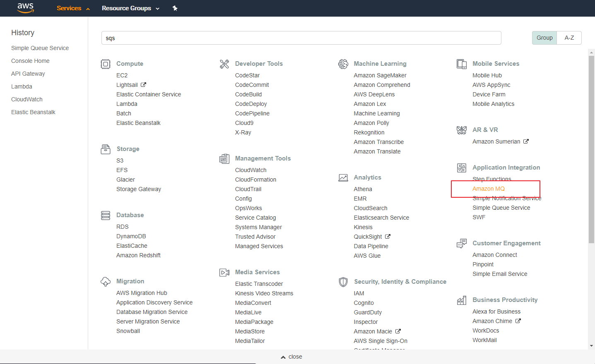This screenshot has width=595, height=364.
Task: Open Simple Queue Service from History
Action: point(40,48)
